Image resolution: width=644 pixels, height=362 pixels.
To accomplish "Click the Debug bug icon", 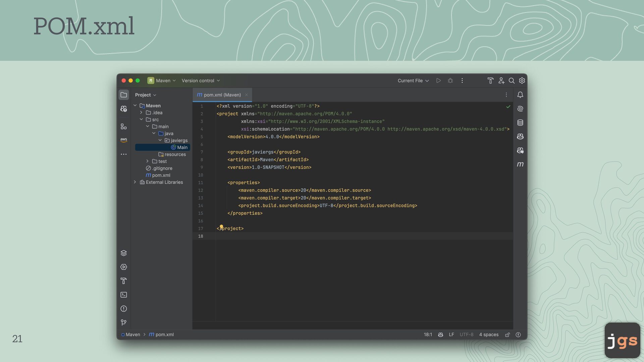I will [x=450, y=81].
